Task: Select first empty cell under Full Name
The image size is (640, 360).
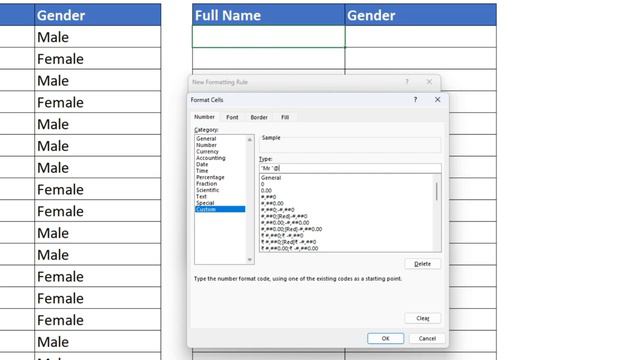Action: pos(269,37)
